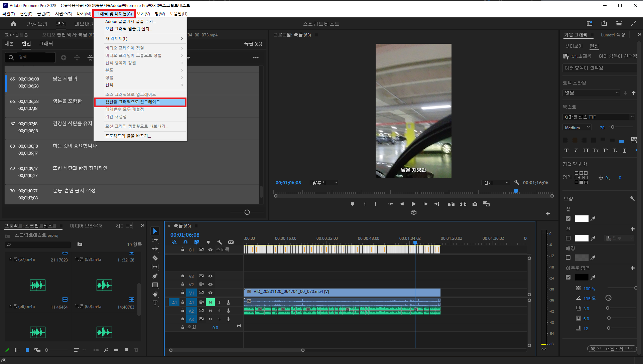Screen dimensions: 643x364
Task: Toggle V1 track eye visibility
Action: tap(211, 293)
